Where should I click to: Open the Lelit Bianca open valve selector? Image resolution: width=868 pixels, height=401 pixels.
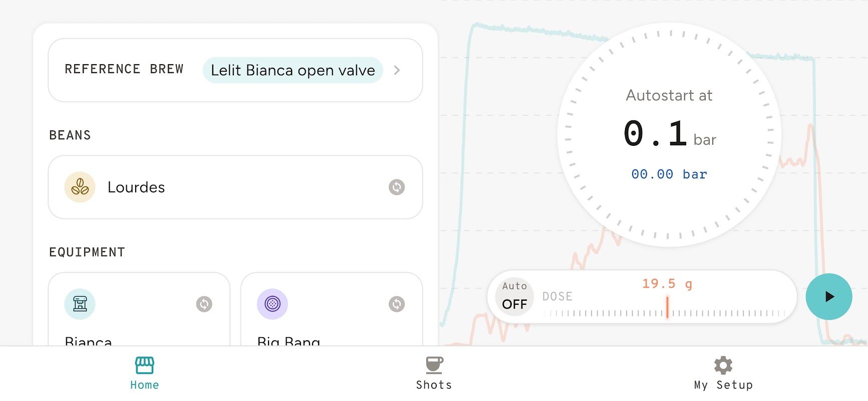click(293, 70)
